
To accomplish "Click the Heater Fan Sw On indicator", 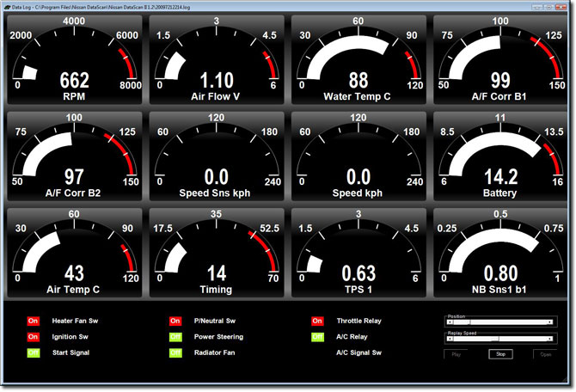I will click(x=34, y=322).
